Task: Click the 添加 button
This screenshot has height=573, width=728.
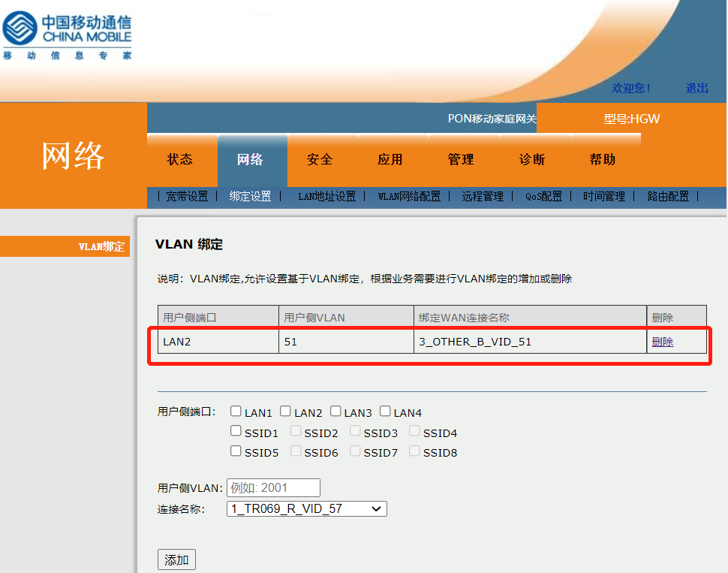Action: pos(176,559)
